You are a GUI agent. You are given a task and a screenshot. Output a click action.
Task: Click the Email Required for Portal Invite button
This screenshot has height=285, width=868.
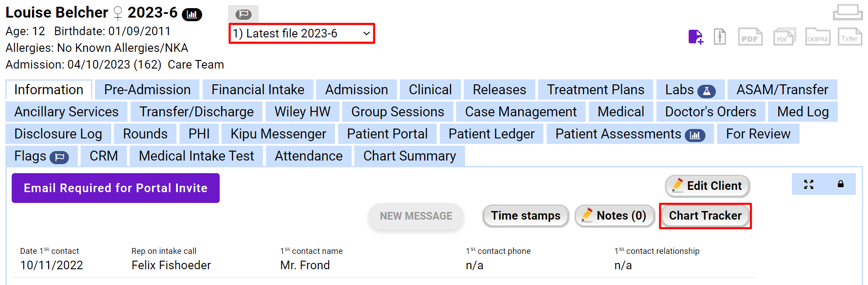coord(116,188)
